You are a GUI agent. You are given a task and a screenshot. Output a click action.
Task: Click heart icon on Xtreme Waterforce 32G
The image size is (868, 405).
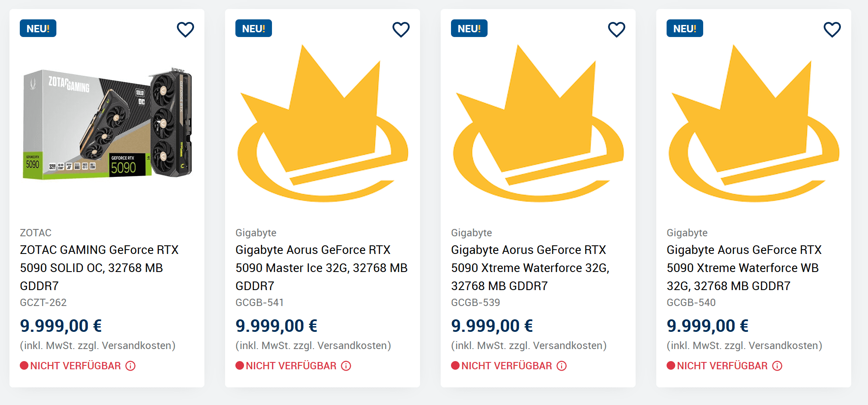[617, 29]
